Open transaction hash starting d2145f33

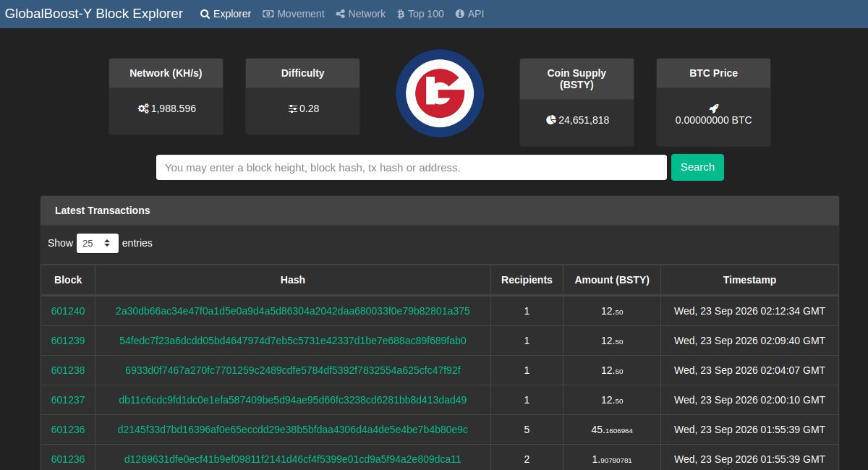[293, 430]
